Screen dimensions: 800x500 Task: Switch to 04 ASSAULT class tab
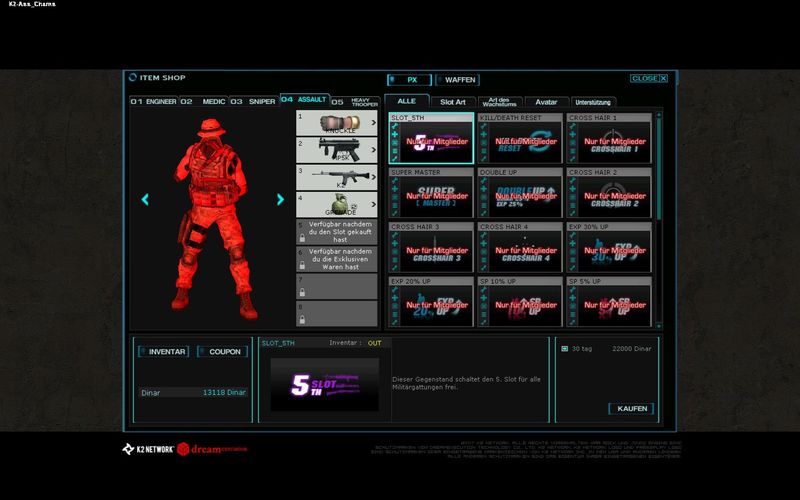pyautogui.click(x=305, y=99)
